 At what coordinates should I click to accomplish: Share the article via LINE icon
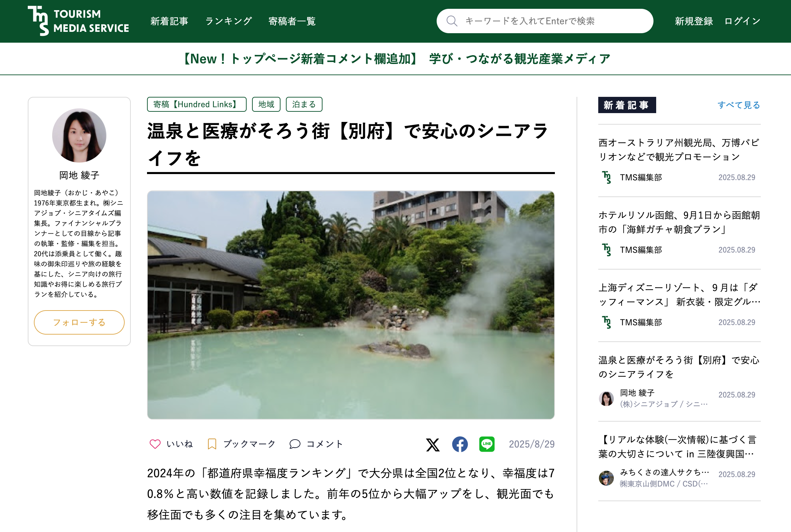[x=486, y=444]
